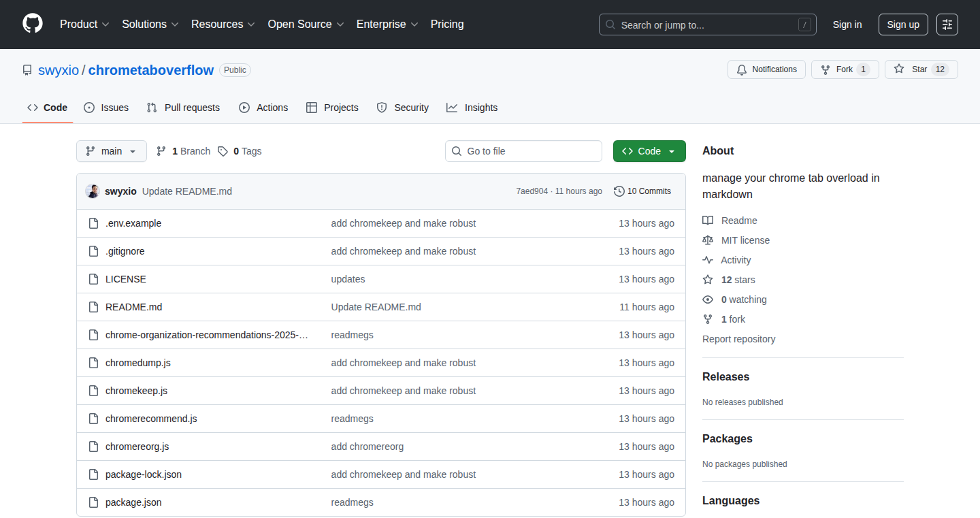980x518 pixels.
Task: Focus the Search or jump to field
Action: click(708, 25)
